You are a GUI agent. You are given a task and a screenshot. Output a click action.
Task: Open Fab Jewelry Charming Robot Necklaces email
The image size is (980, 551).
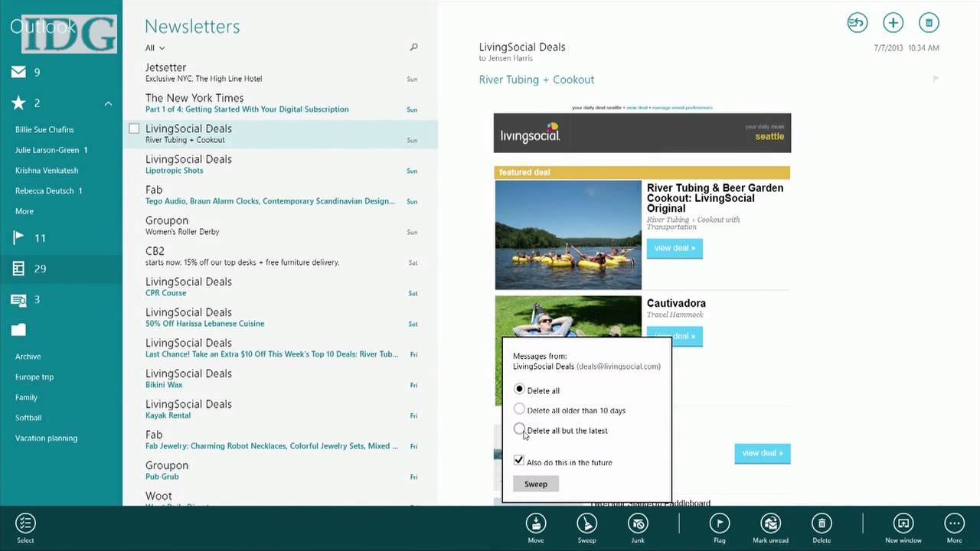(280, 440)
